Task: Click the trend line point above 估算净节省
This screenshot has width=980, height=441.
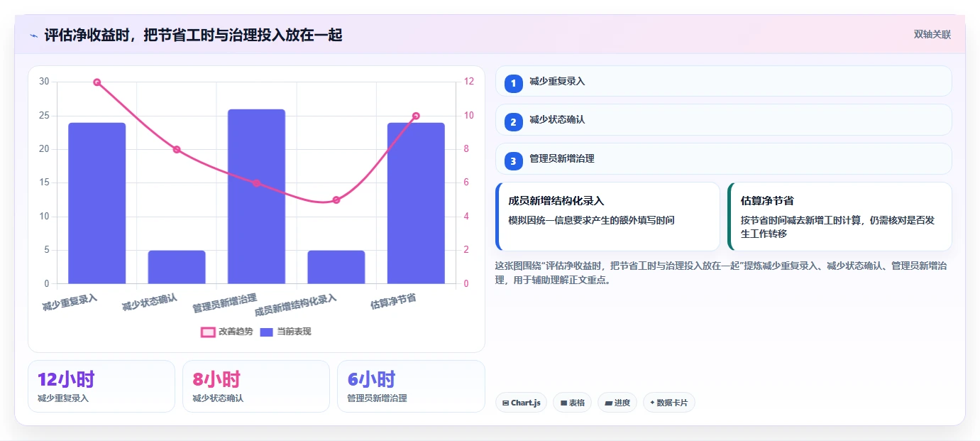Action: (x=416, y=116)
